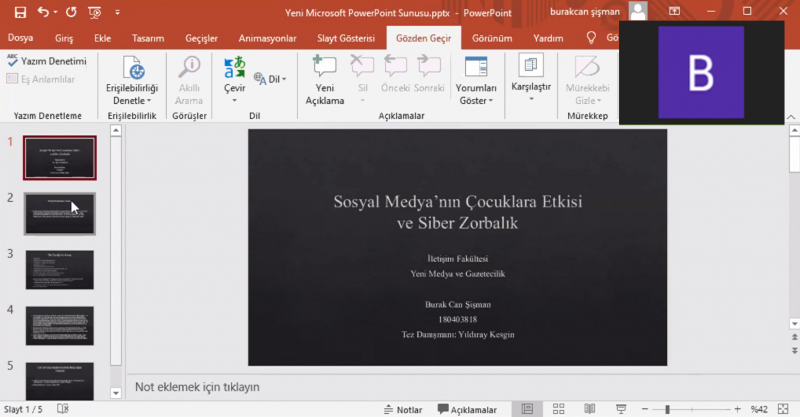This screenshot has width=800, height=417.
Task: Toggle Normal view button in status bar
Action: tap(527, 409)
